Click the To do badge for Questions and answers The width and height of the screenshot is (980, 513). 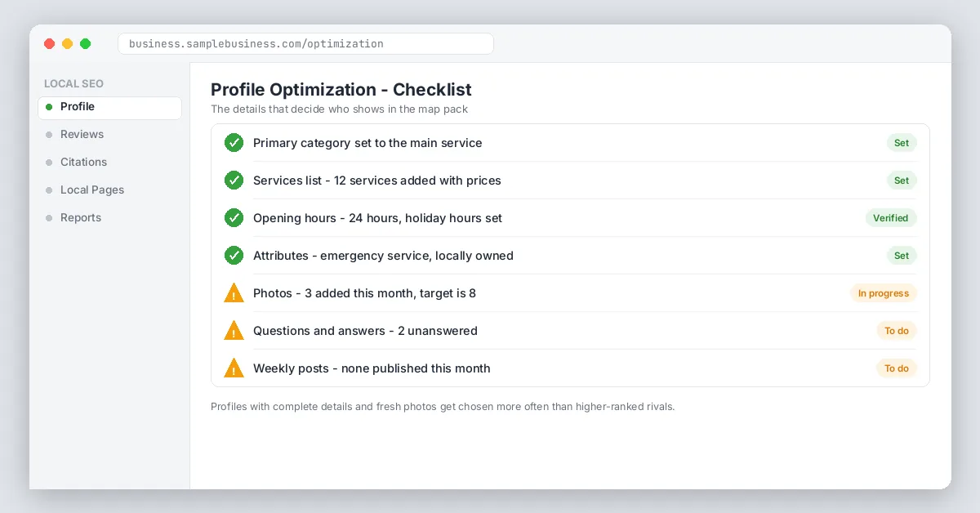897,331
